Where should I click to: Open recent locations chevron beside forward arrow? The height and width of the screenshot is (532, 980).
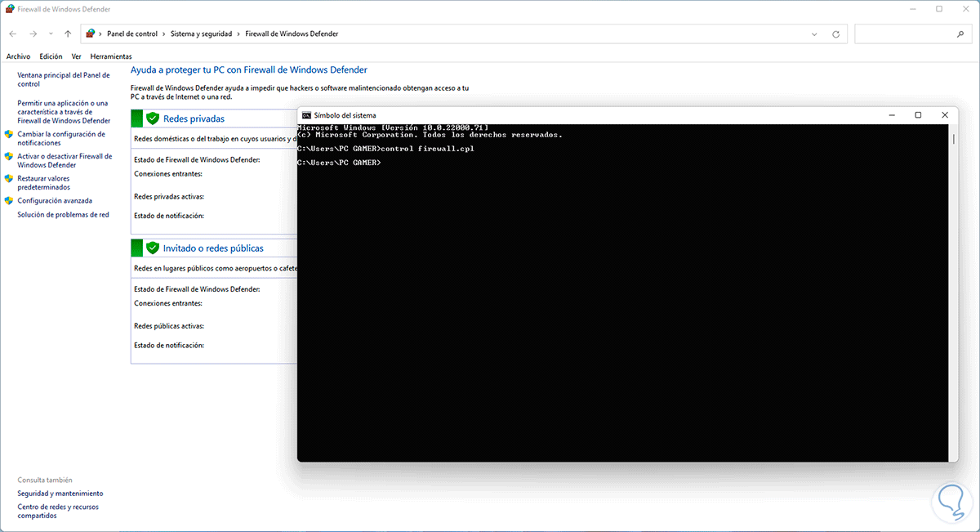[51, 34]
